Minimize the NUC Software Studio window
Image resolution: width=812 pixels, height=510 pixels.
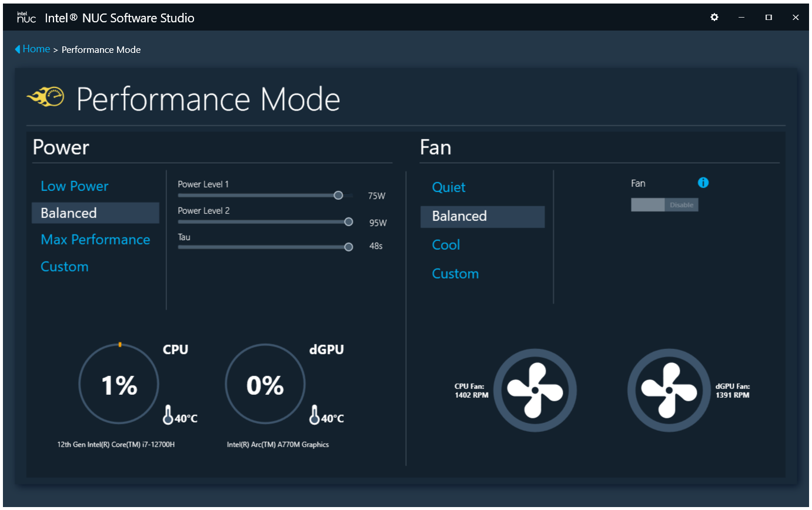pos(741,17)
